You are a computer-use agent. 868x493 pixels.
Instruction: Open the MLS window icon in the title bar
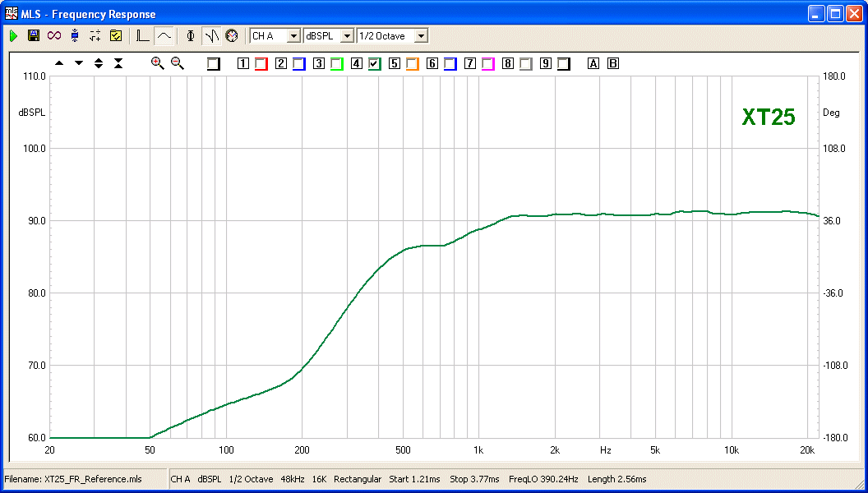(11, 14)
